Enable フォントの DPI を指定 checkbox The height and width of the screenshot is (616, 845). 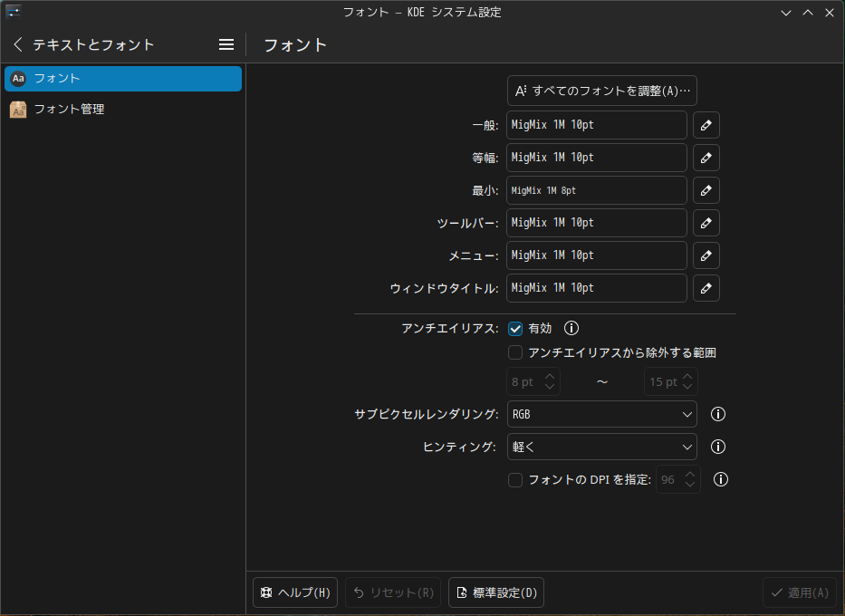point(515,479)
